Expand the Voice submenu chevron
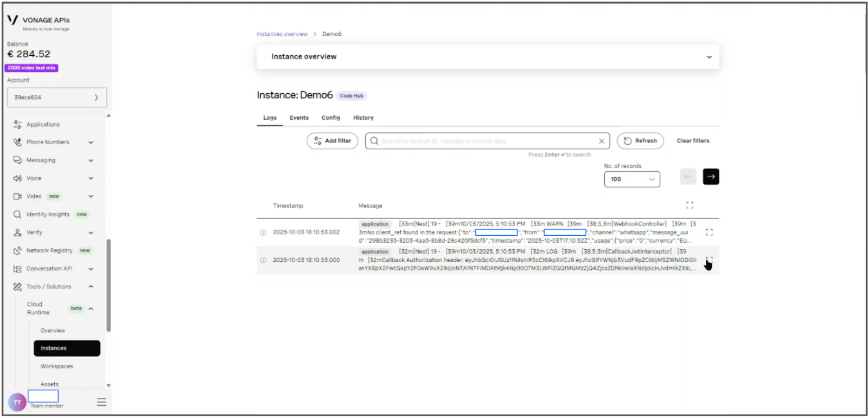Screen dimensions: 868x420 tap(91, 178)
